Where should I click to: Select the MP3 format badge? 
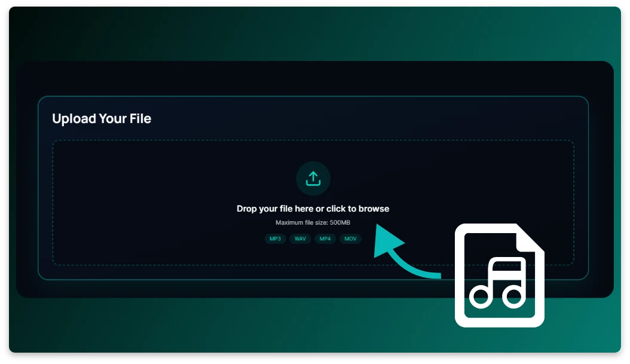[x=275, y=238]
